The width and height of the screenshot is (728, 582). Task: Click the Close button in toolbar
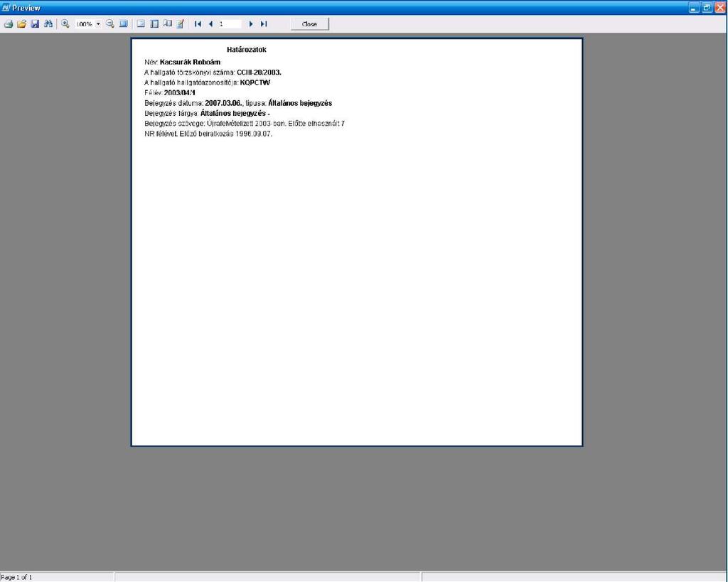coord(310,24)
